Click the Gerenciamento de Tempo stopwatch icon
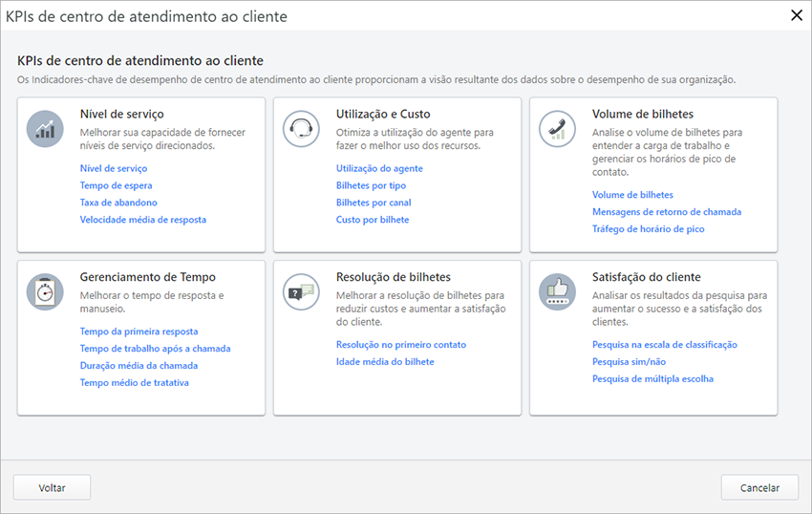Screen dimensions: 812x514 [45, 291]
